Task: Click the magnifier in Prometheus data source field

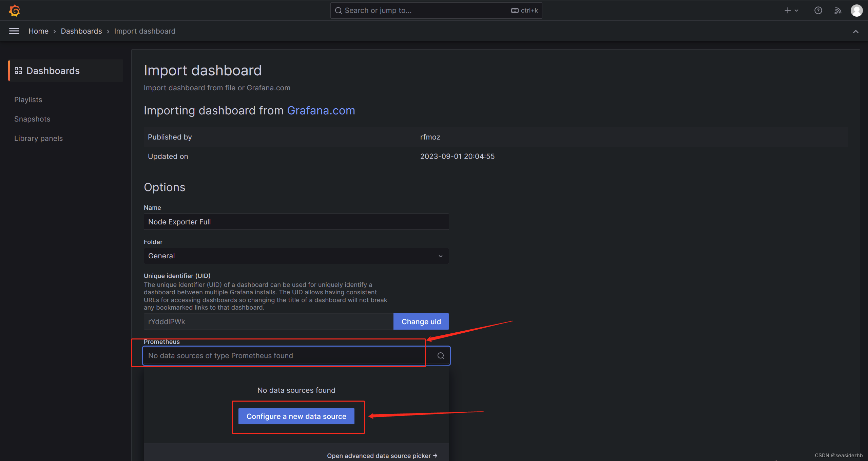Action: [x=441, y=355]
